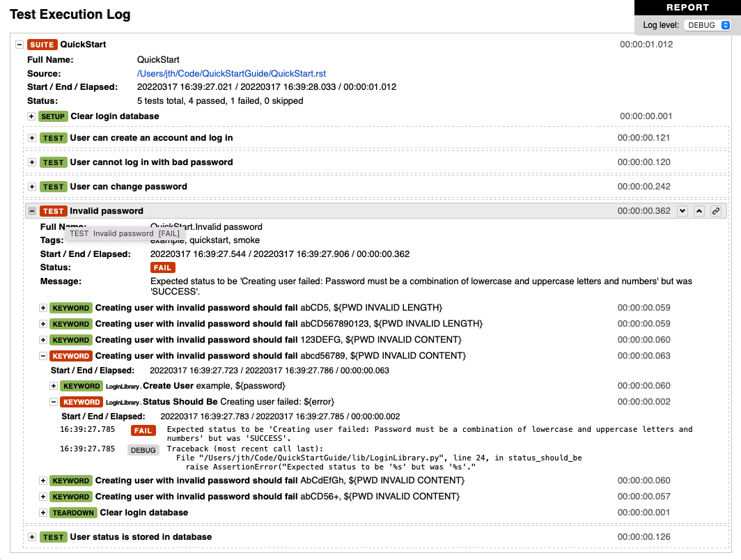Screen dimensions: 741x560
Task: Collapse the QuickStart suite entry
Action: (x=18, y=44)
